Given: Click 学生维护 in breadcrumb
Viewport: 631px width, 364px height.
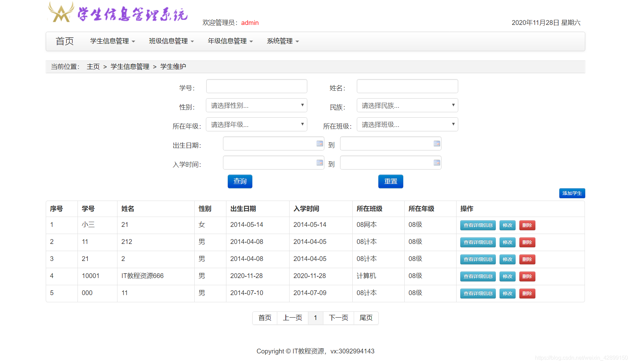Looking at the screenshot, I should pos(173,67).
